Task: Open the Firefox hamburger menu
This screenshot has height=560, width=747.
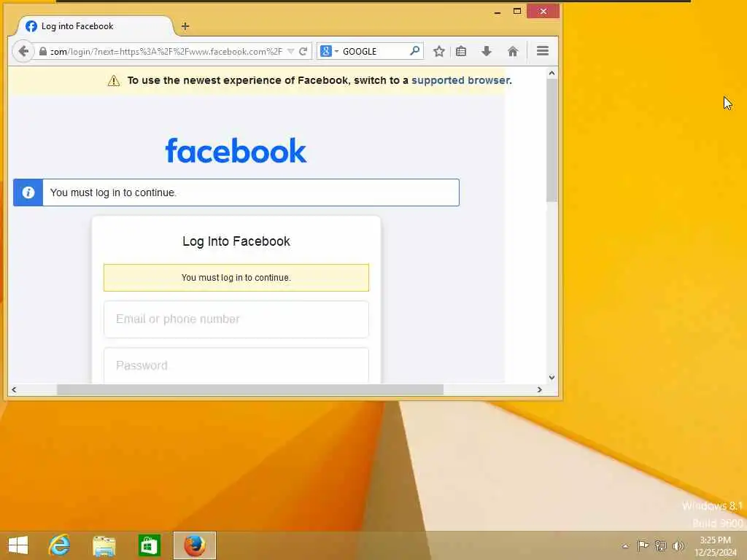Action: tap(543, 51)
